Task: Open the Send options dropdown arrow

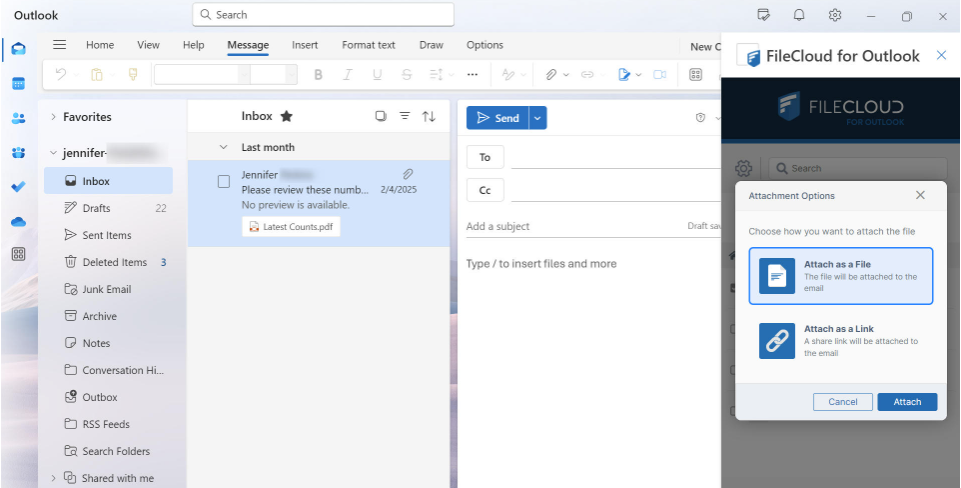Action: point(538,118)
